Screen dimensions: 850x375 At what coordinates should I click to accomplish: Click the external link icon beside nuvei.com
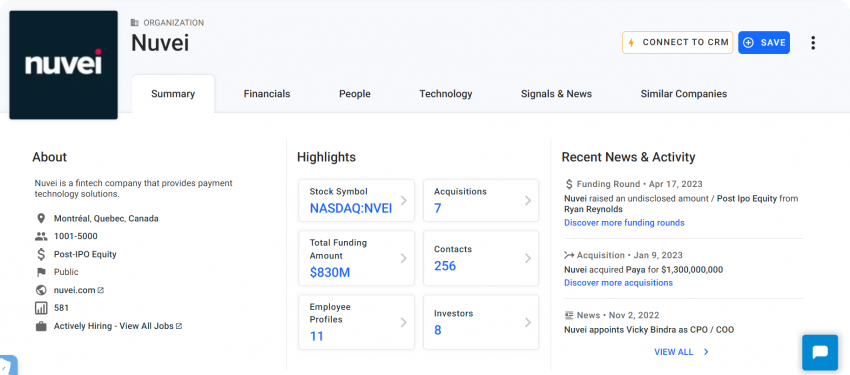101,290
